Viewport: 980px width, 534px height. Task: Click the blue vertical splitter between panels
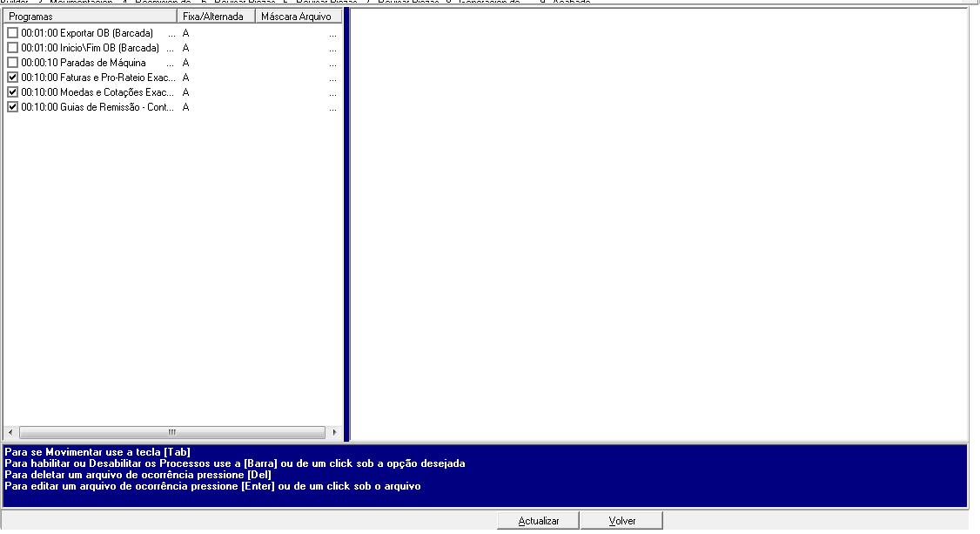pyautogui.click(x=346, y=225)
